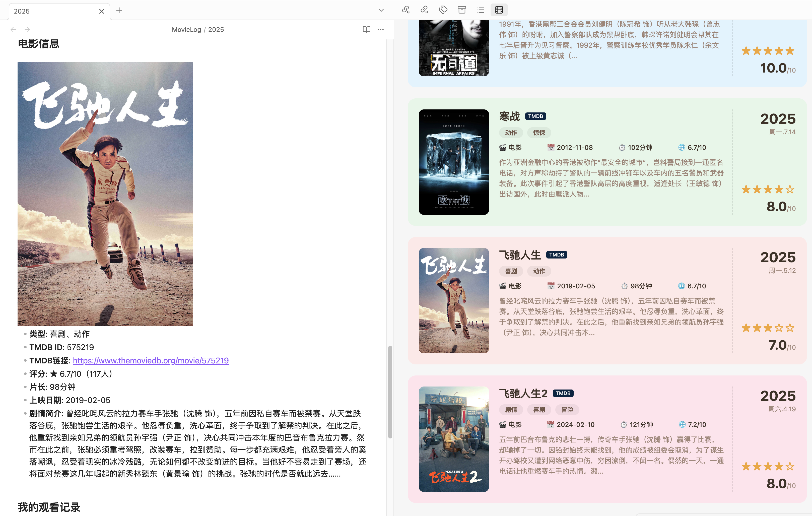Click MovieLog in the breadcrumb
Image resolution: width=812 pixels, height=516 pixels.
point(186,30)
